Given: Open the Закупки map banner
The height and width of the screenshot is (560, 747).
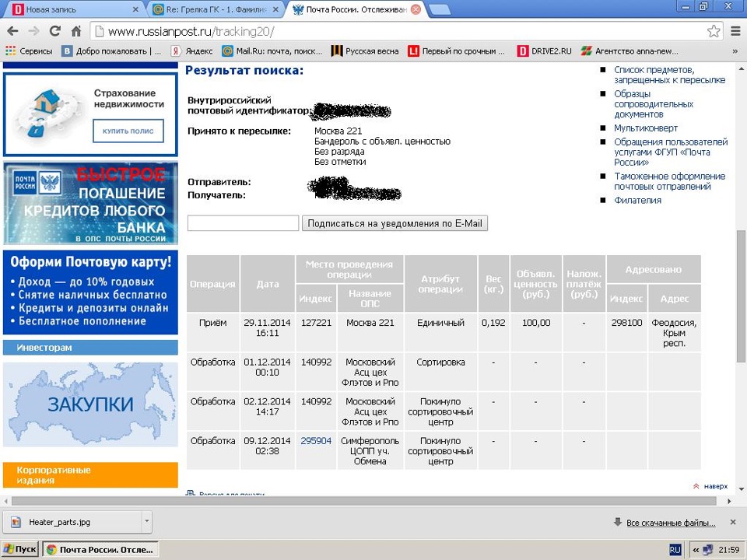Looking at the screenshot, I should (x=90, y=404).
